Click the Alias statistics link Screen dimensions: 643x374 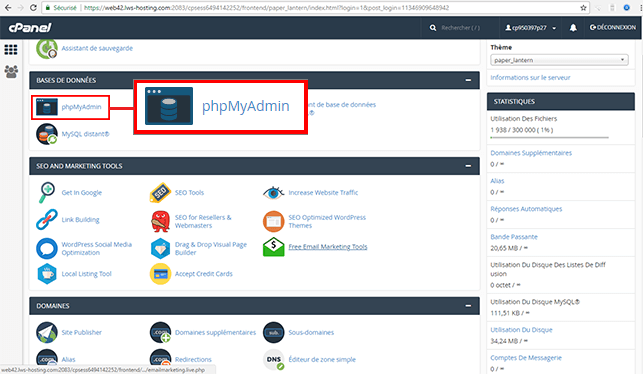pos(497,181)
